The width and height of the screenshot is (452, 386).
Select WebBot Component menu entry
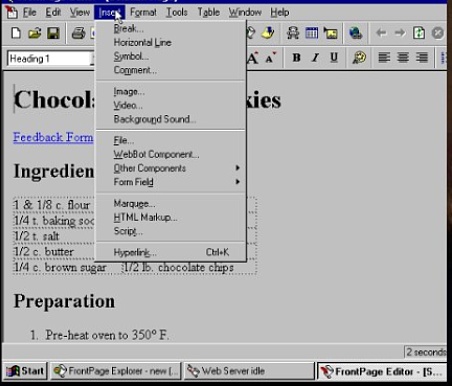(156, 154)
